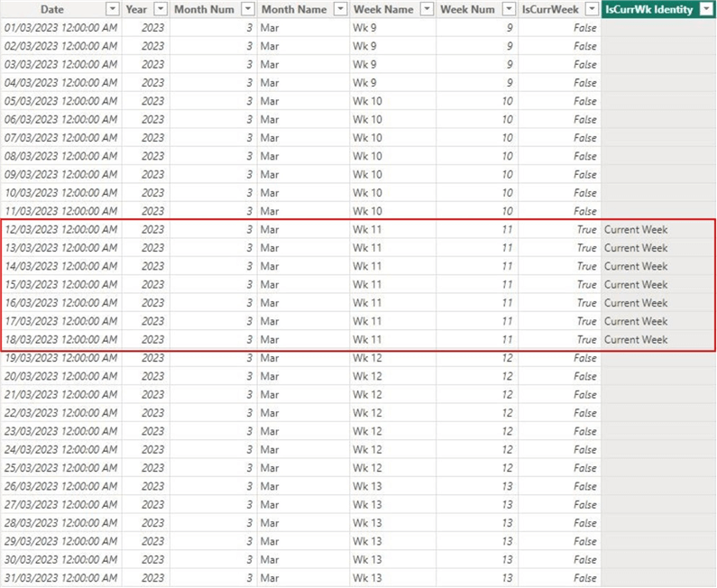Open the Week Num column filter dropdown
717x588 pixels.
(x=509, y=9)
